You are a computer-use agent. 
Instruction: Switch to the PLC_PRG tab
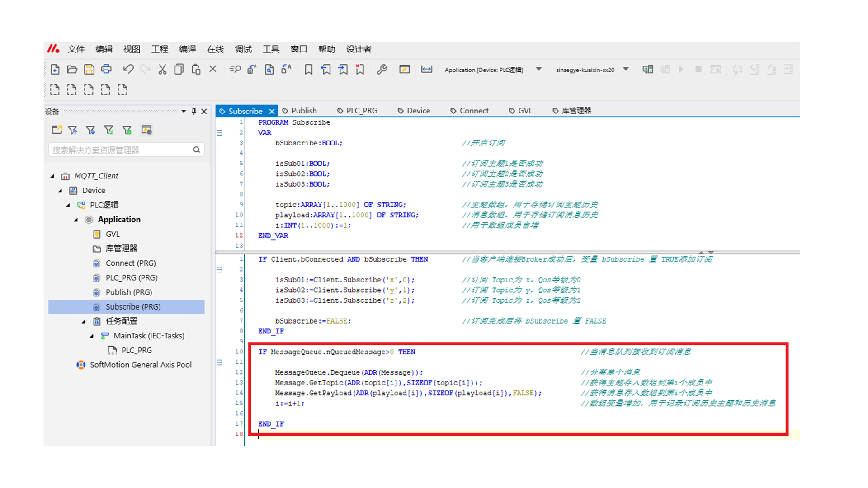[x=357, y=111]
